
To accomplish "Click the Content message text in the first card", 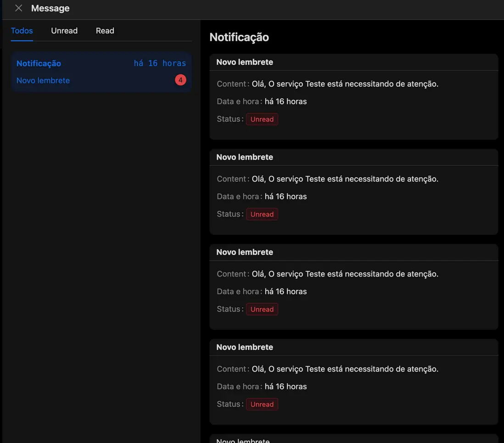I will (345, 84).
